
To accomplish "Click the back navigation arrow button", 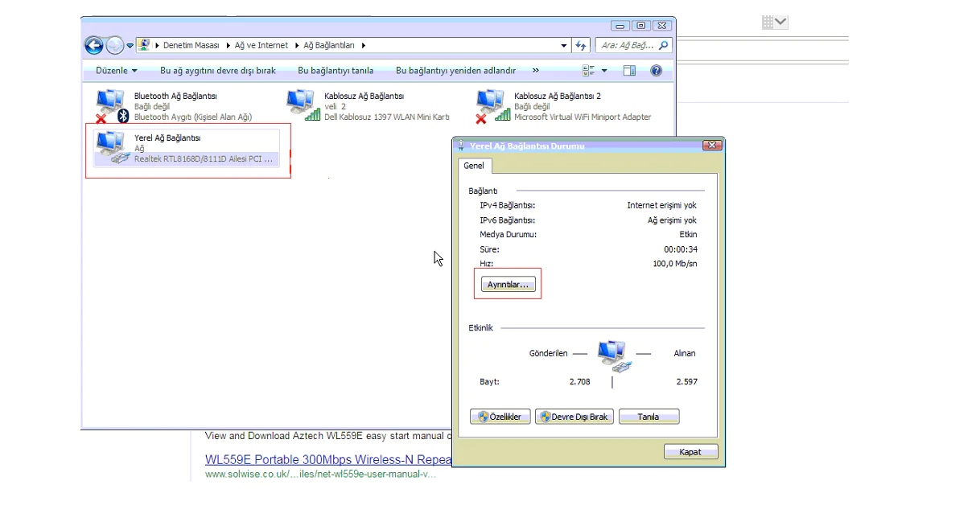I will 94,46.
